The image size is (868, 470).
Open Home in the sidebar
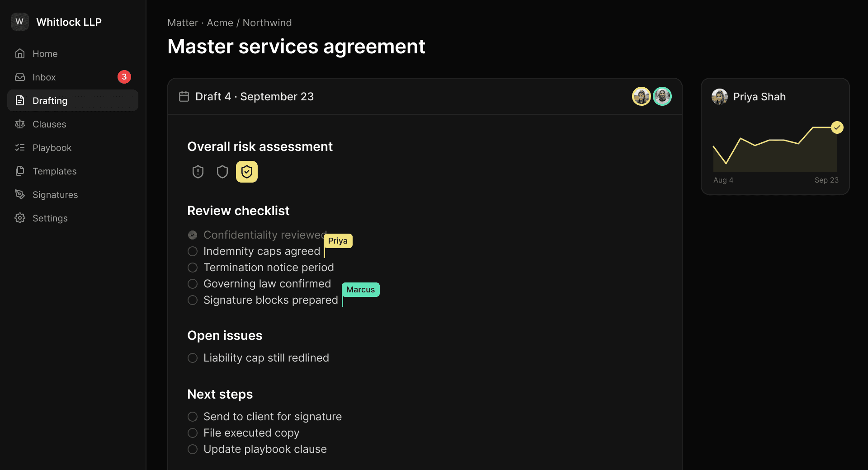[73, 53]
